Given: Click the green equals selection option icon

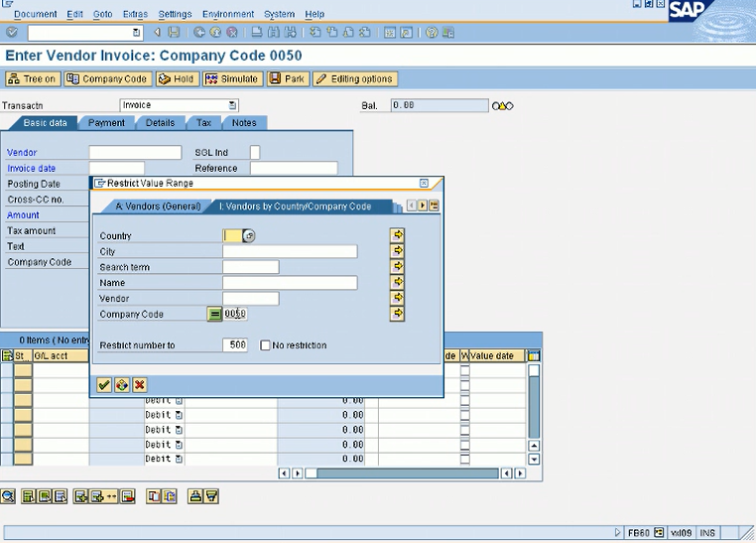Looking at the screenshot, I should [x=214, y=314].
